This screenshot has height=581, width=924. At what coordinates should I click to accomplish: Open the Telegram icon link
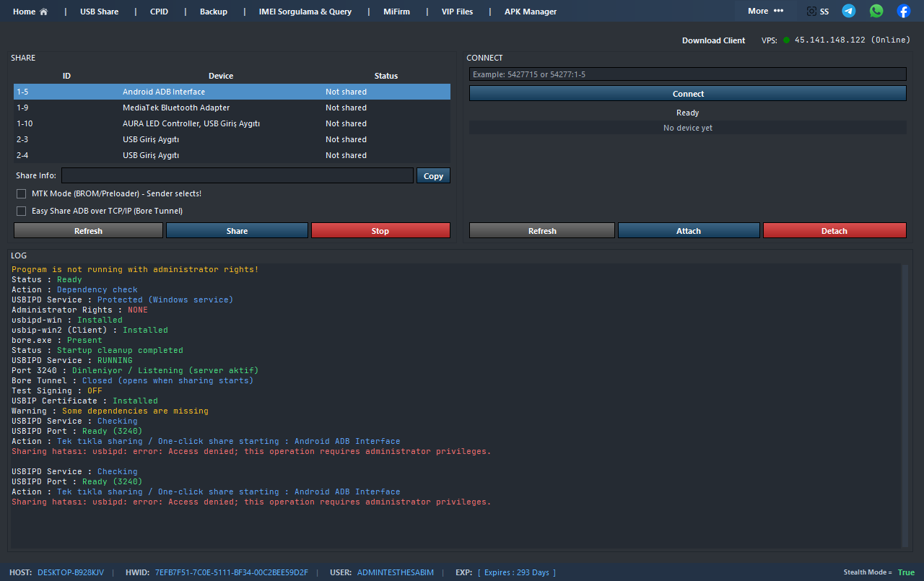(849, 11)
